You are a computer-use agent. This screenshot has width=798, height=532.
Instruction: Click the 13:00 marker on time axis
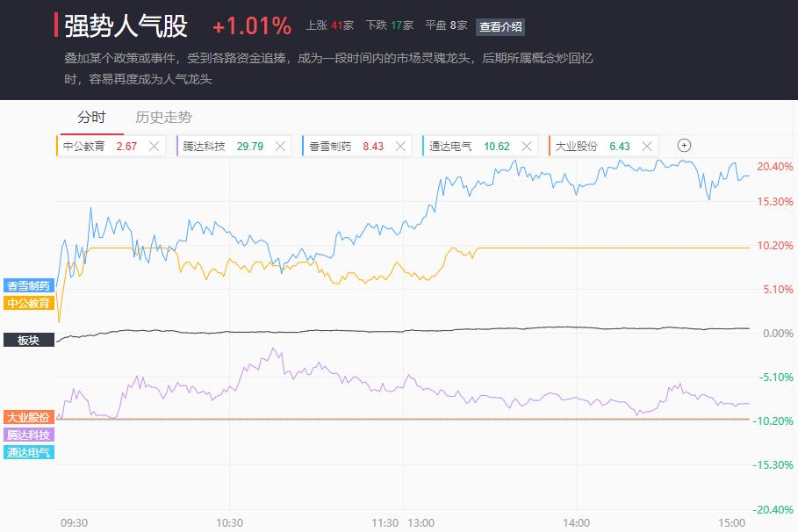pos(421,522)
